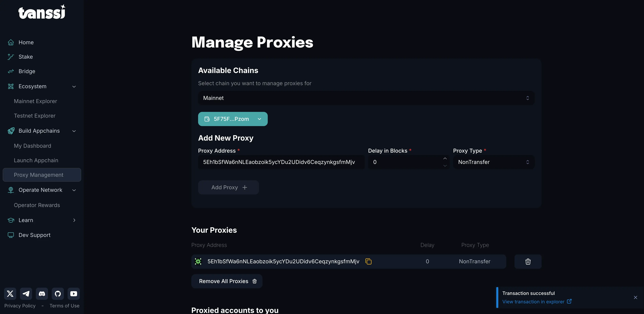Click the Proxy Type column header
The width and height of the screenshot is (644, 314).
point(475,245)
